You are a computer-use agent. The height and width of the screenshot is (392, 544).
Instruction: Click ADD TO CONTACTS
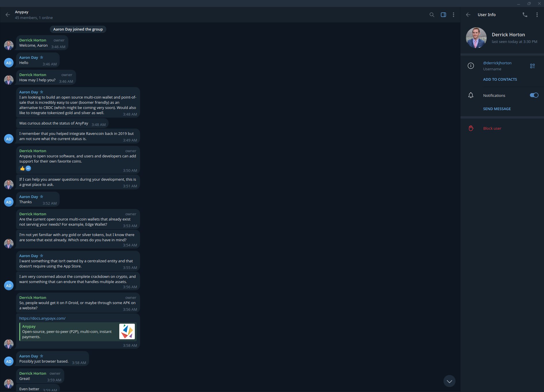pyautogui.click(x=500, y=79)
